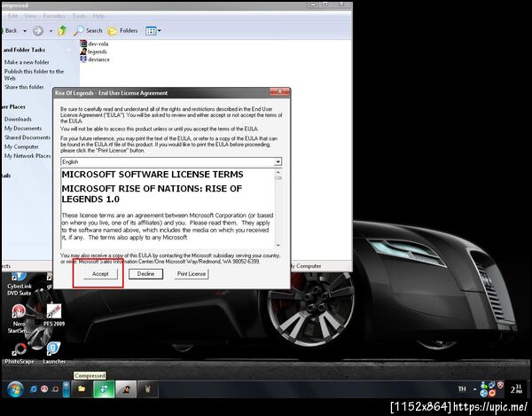
Task: Toggle the Folders pane in Explorer
Action: pyautogui.click(x=123, y=31)
